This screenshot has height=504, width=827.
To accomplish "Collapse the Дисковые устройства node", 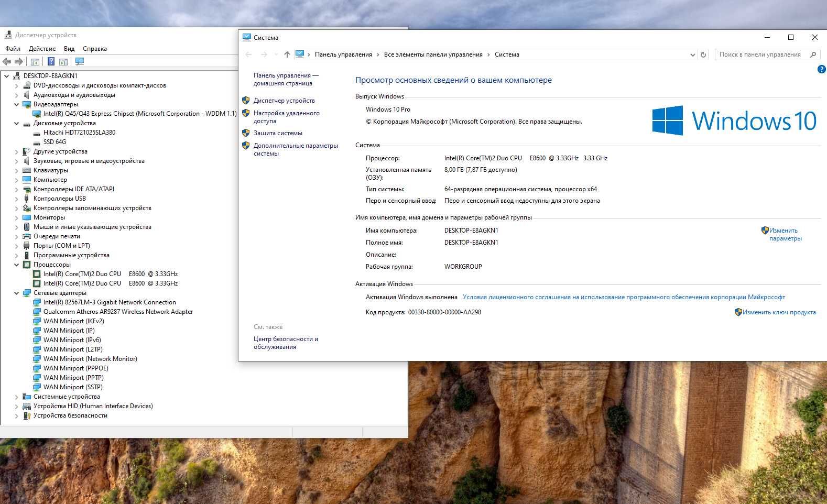I will pos(17,123).
